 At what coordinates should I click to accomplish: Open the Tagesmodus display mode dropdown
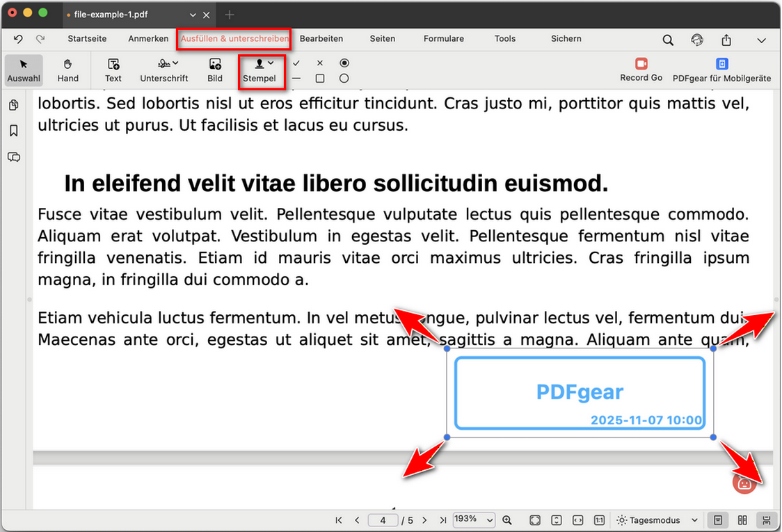[x=657, y=520]
